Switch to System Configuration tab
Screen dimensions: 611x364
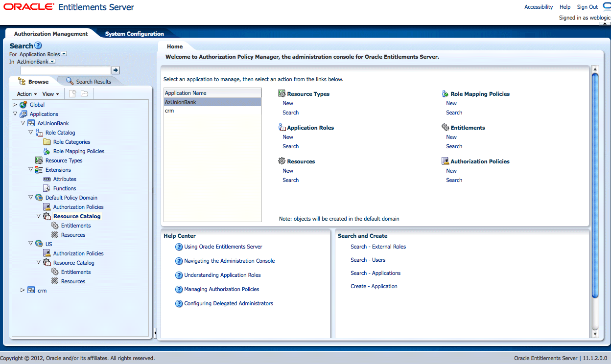(x=135, y=34)
